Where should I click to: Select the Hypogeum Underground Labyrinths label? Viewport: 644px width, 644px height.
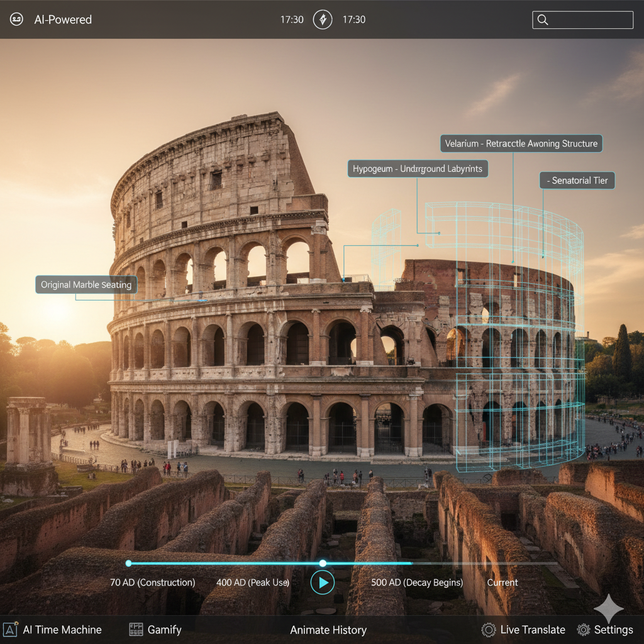point(418,169)
